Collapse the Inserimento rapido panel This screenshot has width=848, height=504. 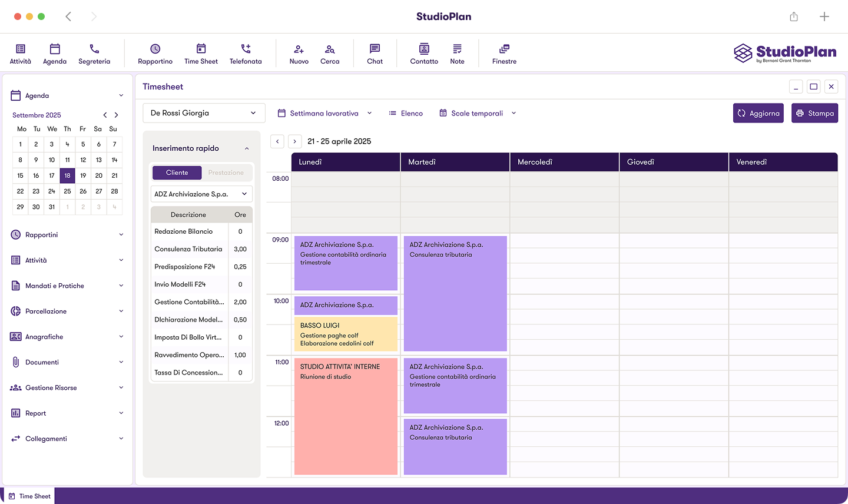tap(247, 148)
